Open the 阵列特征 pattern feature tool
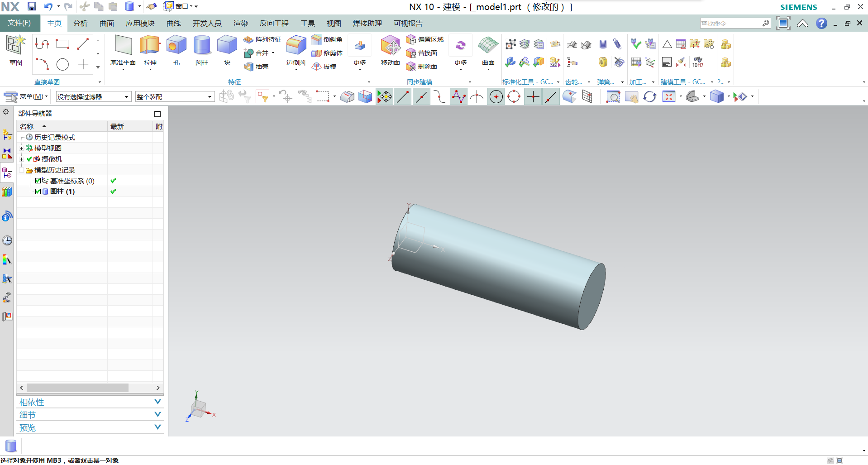This screenshot has width=868, height=465. coord(262,39)
